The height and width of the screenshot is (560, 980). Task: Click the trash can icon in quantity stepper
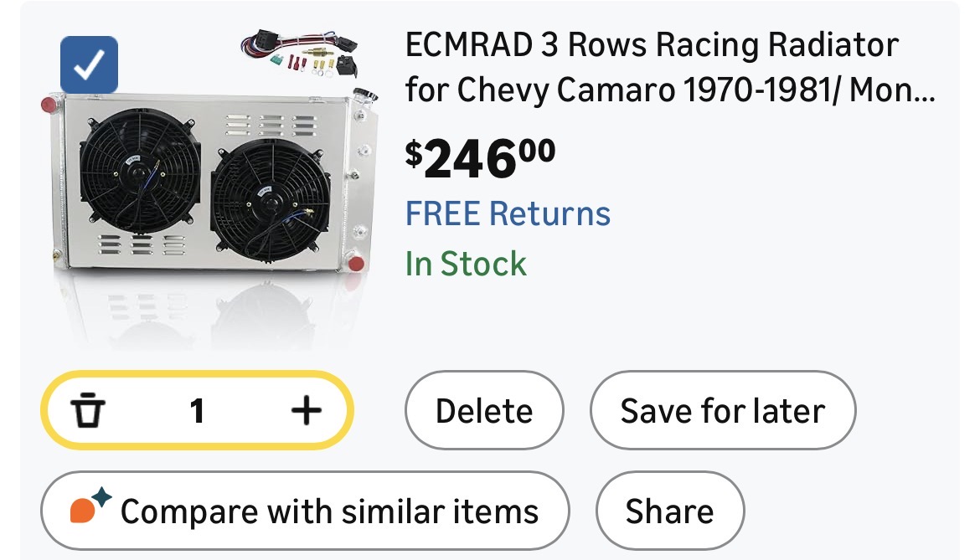coord(87,411)
